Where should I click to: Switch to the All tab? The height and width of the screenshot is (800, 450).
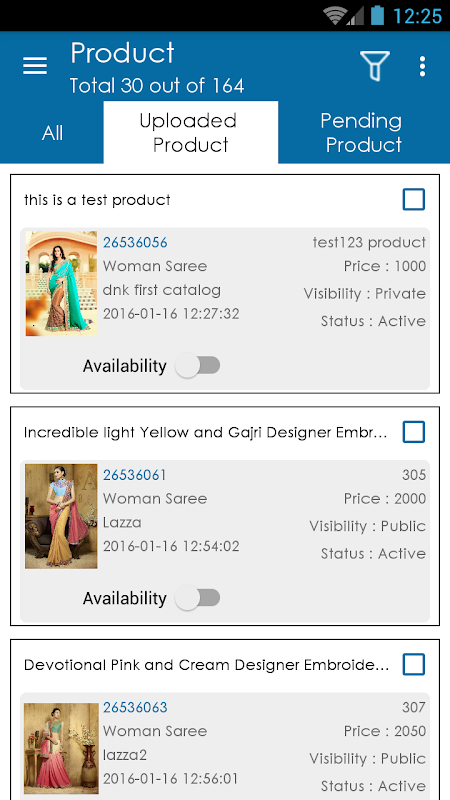[x=53, y=133]
